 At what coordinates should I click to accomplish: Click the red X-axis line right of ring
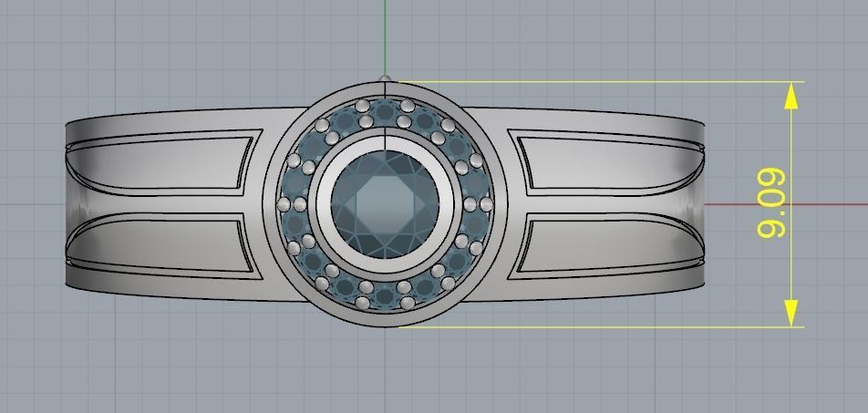pos(786,204)
